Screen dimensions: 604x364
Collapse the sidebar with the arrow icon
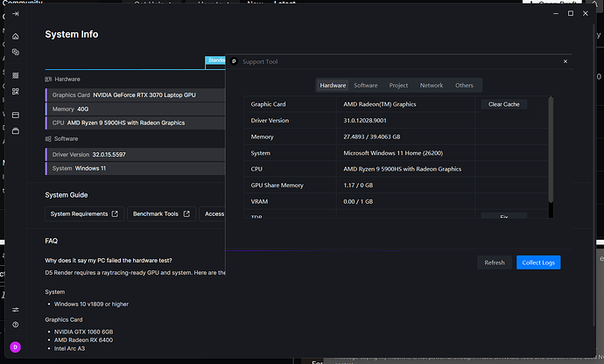16,14
